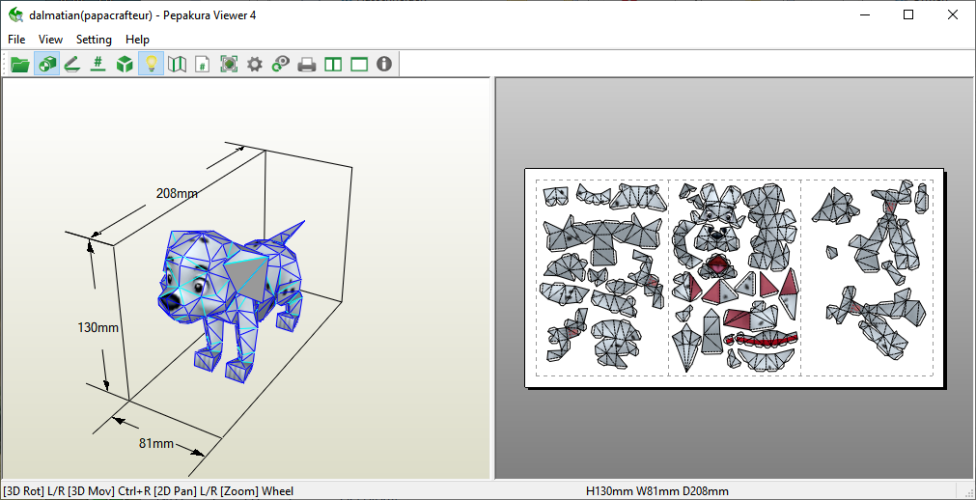Toggle the light bulb lighting icon
The width and height of the screenshot is (976, 500).
[151, 64]
